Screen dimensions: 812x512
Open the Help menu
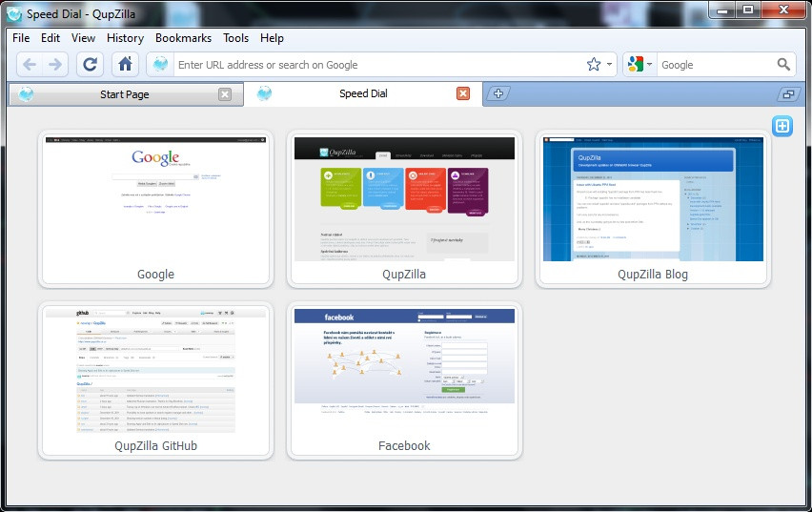tap(272, 38)
